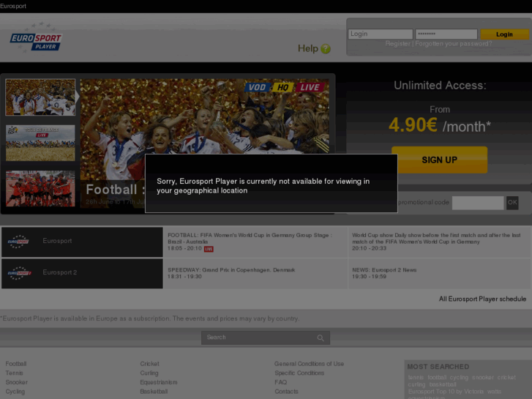Click cycling in Most Searched
Screen dimensions: 532x399
[459, 378]
